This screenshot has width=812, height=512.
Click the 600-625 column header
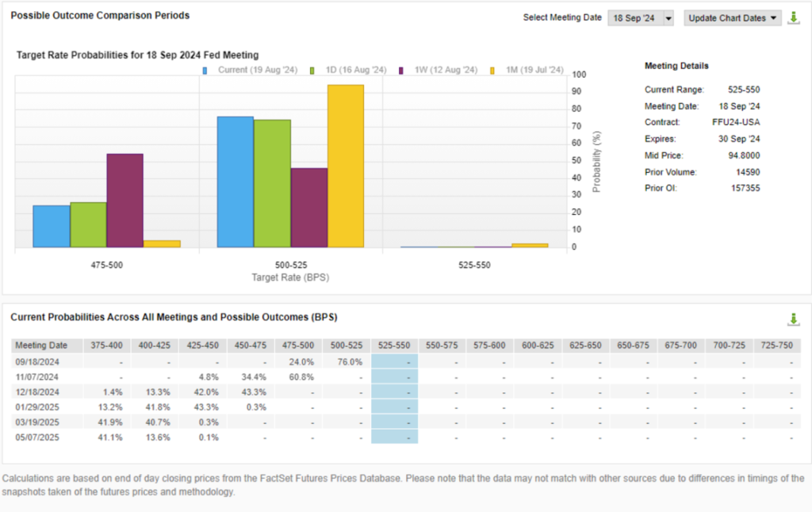coord(538,346)
